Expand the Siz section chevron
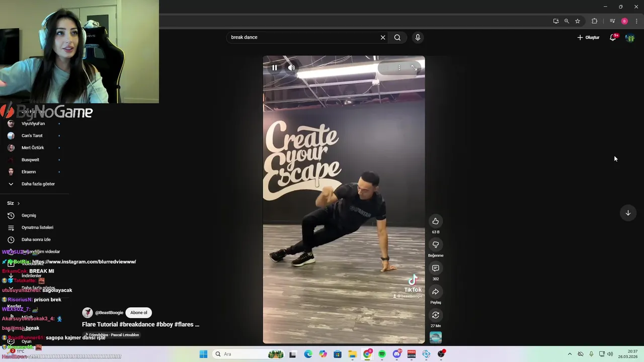This screenshot has width=644, height=362. pyautogui.click(x=18, y=203)
